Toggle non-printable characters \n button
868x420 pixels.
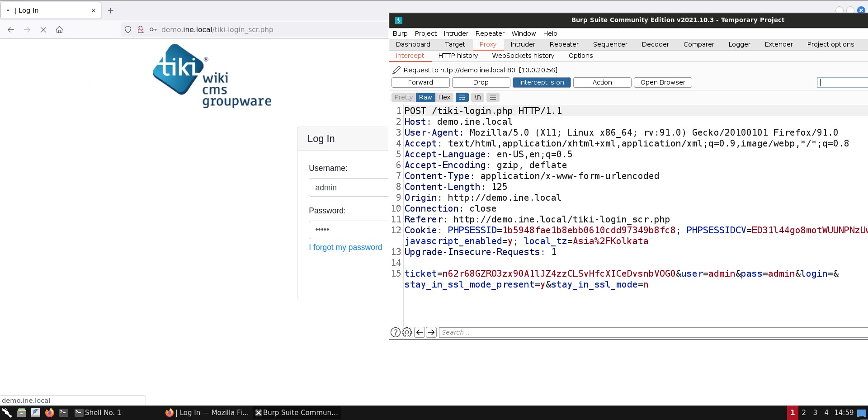[477, 97]
